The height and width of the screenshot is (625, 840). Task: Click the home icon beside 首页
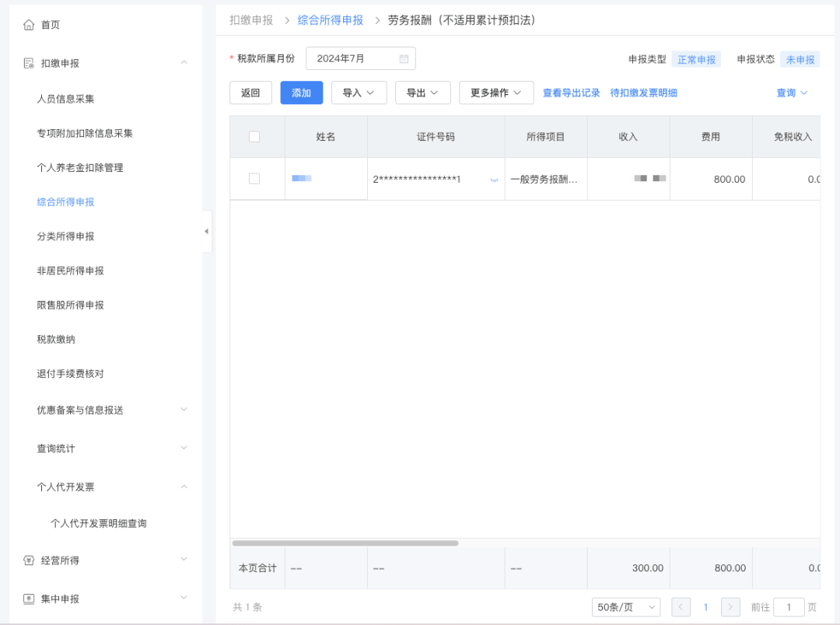(x=29, y=25)
